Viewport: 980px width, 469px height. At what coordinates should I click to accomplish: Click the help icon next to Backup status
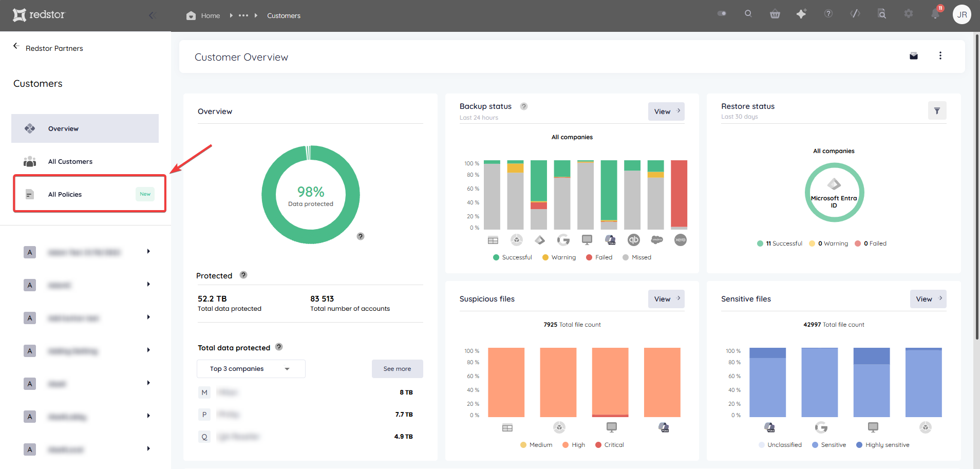tap(523, 106)
